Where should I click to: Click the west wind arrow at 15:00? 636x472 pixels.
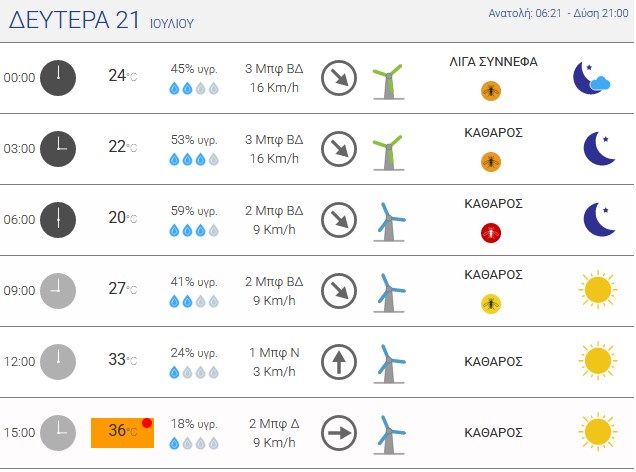[x=339, y=433]
